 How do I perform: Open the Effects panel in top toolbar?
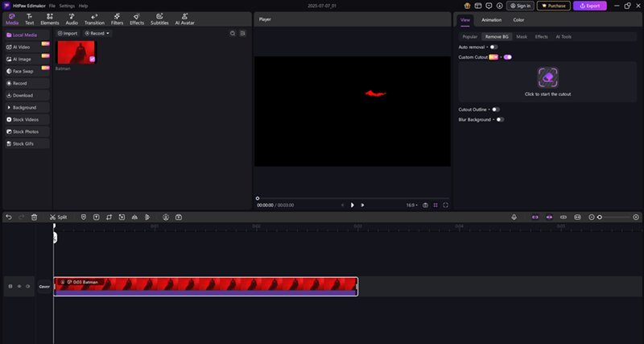point(137,19)
